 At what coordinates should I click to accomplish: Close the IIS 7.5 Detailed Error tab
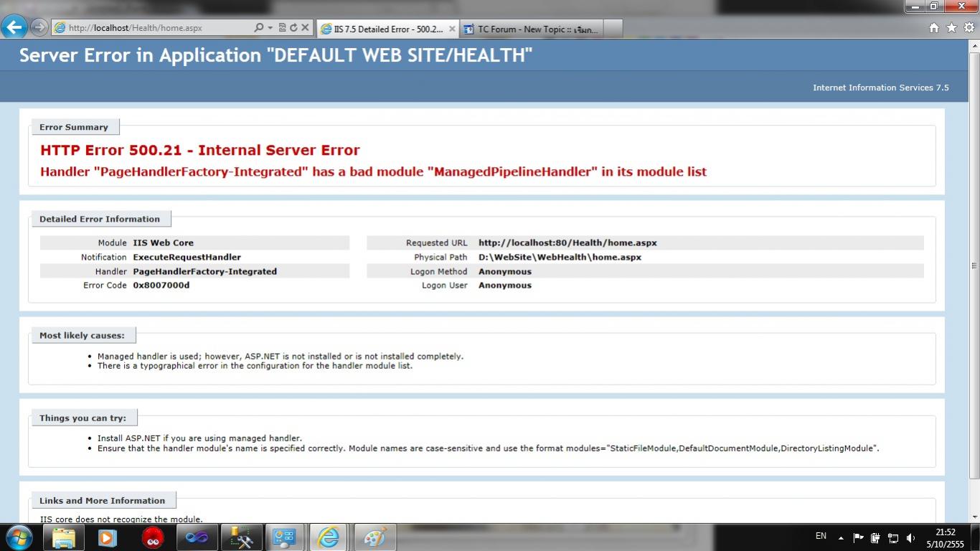(x=452, y=29)
